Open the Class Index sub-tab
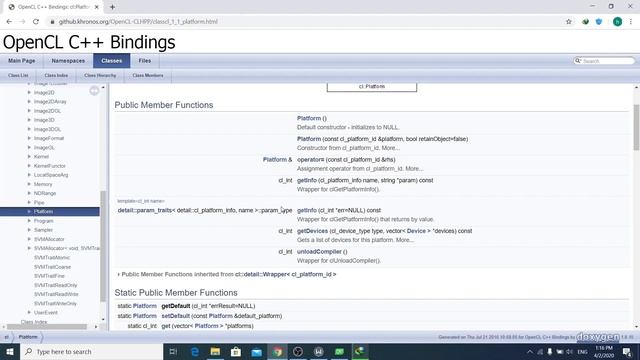 point(56,76)
